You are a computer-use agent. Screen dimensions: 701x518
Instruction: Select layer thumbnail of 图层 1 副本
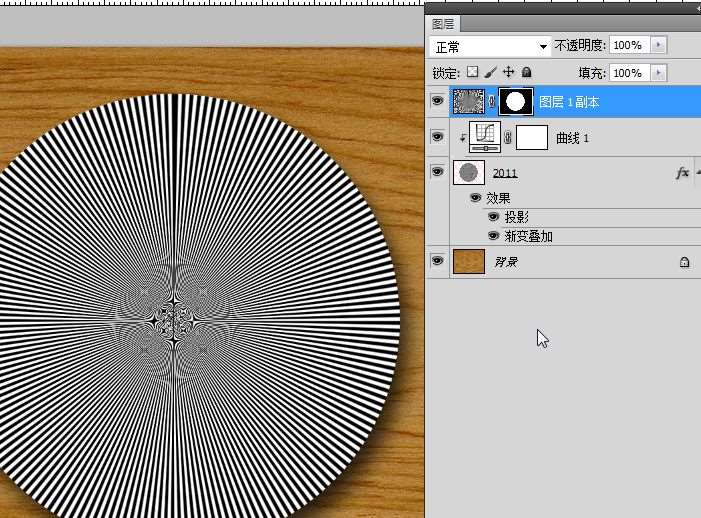(469, 101)
